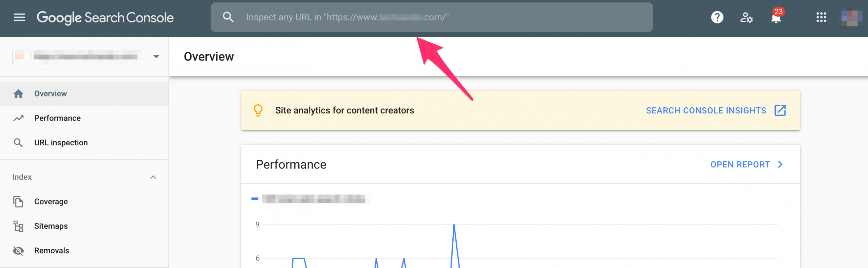This screenshot has height=268, width=868.
Task: Click the search magnifier icon in top bar
Action: coord(228,17)
